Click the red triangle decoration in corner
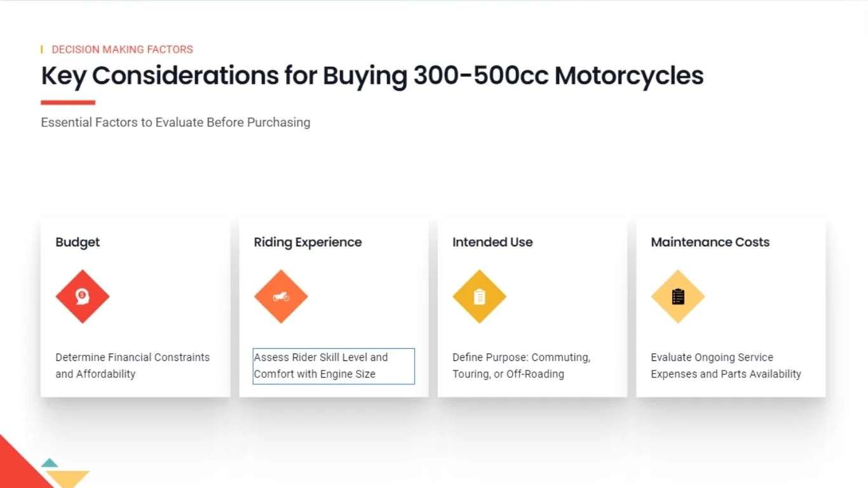 [x=19, y=467]
